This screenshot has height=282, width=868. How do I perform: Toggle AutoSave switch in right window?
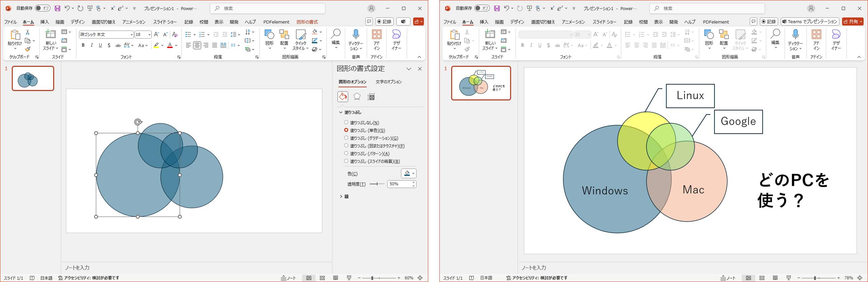pos(482,8)
